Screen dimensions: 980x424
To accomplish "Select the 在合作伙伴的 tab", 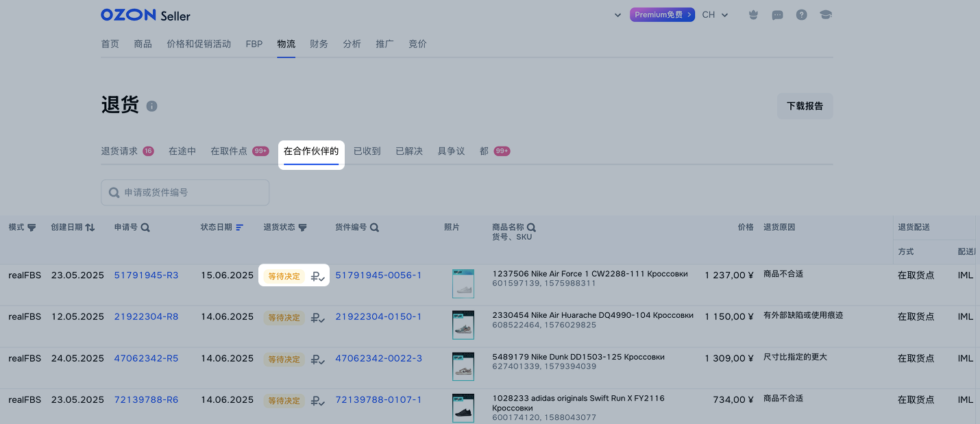I will [x=311, y=151].
